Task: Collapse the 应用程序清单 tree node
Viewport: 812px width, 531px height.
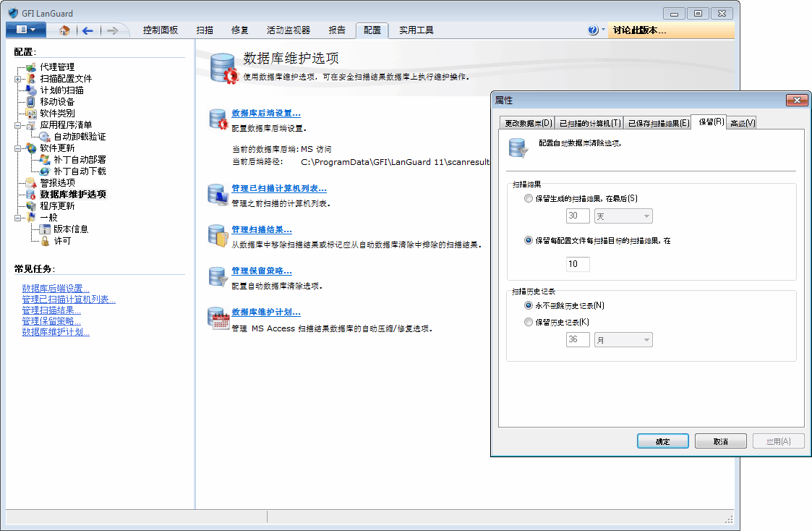Action: point(17,125)
